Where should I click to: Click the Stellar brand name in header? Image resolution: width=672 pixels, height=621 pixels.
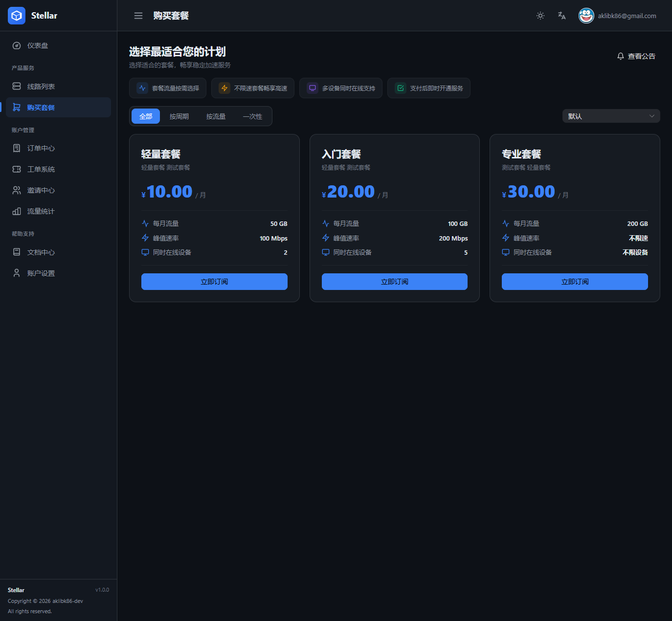tap(44, 16)
